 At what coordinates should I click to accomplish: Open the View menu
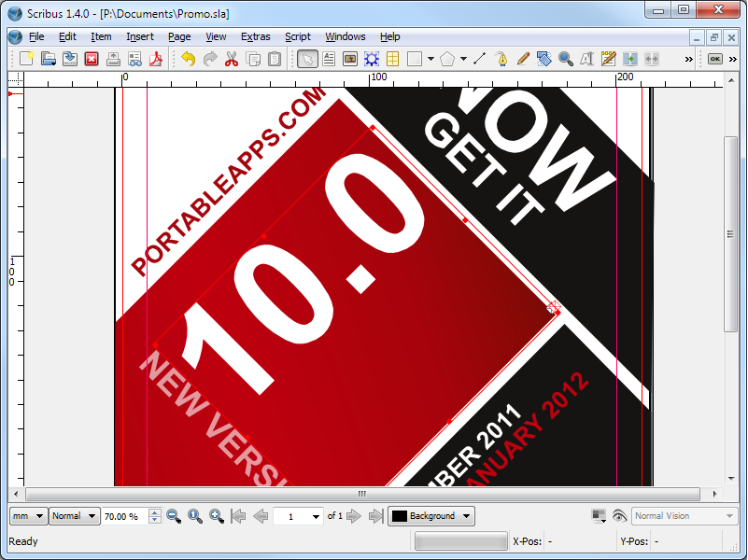[216, 36]
